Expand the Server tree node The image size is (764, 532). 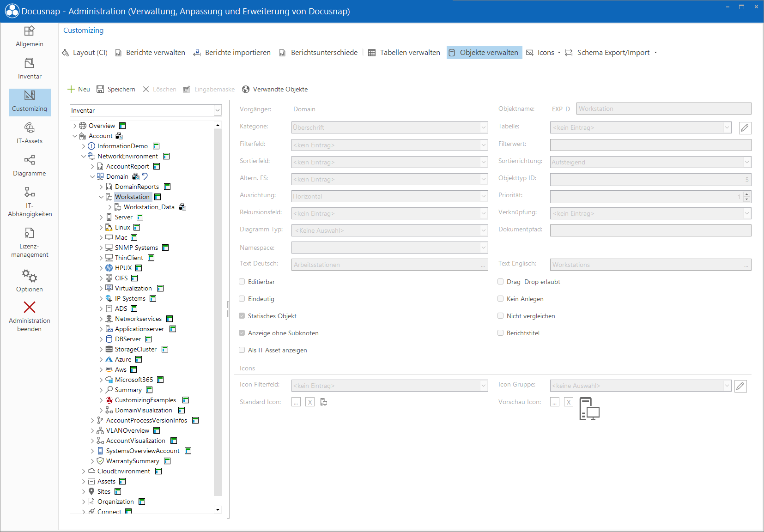[101, 217]
